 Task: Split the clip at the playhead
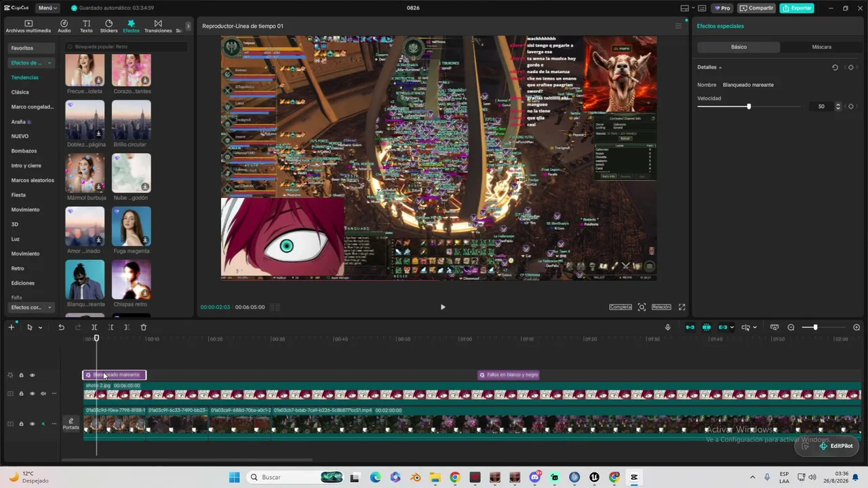pos(94,327)
